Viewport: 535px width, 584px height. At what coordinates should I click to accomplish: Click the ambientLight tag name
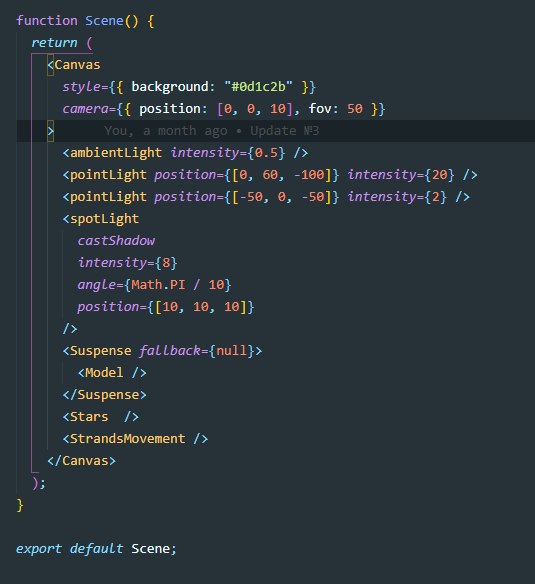point(116,153)
